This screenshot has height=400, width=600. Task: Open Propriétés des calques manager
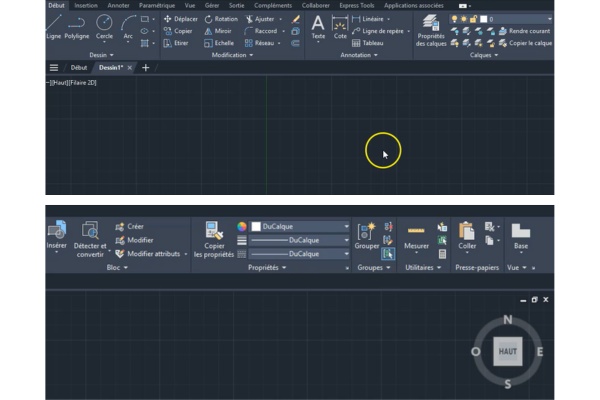click(431, 31)
